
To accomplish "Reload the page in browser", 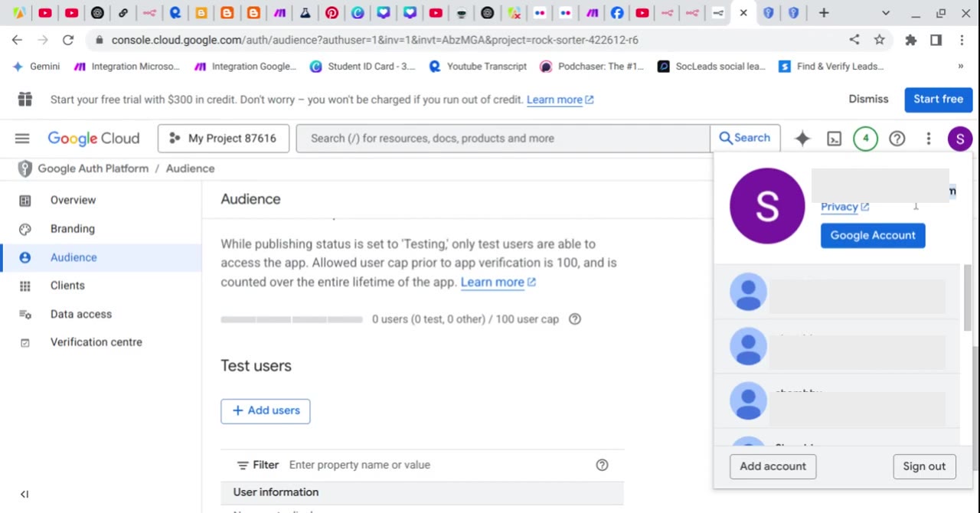I will pyautogui.click(x=68, y=40).
